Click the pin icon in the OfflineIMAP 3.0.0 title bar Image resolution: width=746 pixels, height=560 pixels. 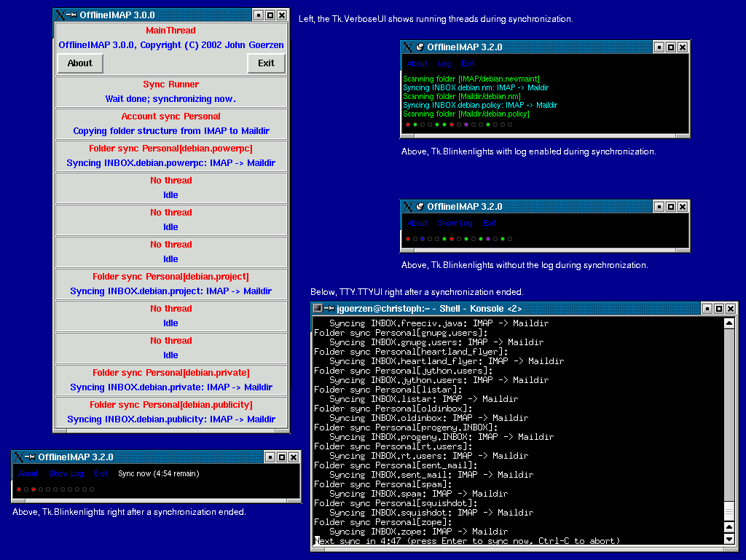coord(72,15)
